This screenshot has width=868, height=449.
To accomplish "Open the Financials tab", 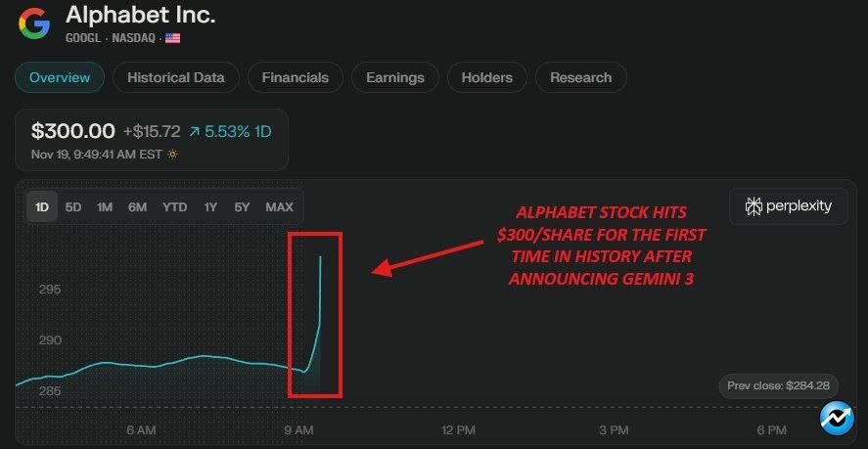I will point(296,77).
